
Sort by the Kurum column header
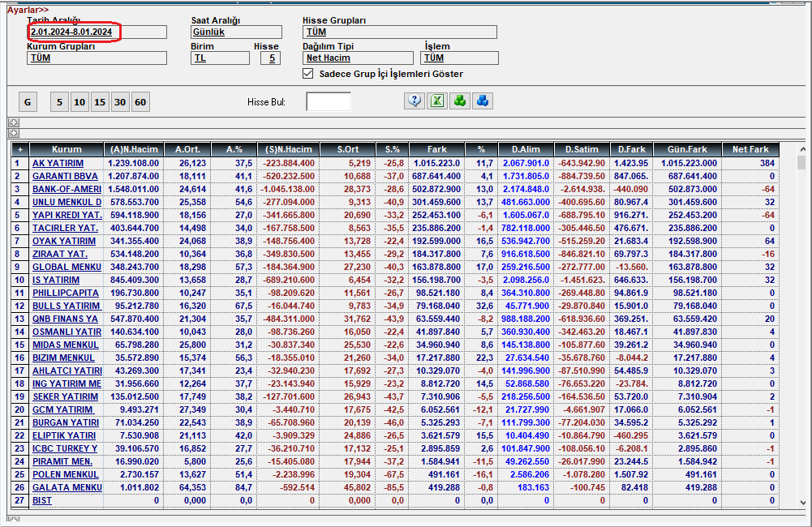point(67,149)
